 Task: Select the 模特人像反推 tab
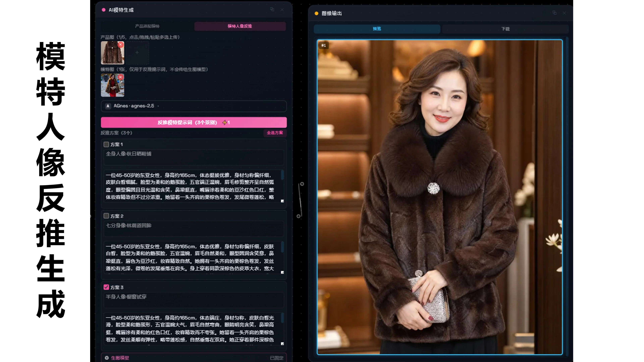click(x=240, y=26)
